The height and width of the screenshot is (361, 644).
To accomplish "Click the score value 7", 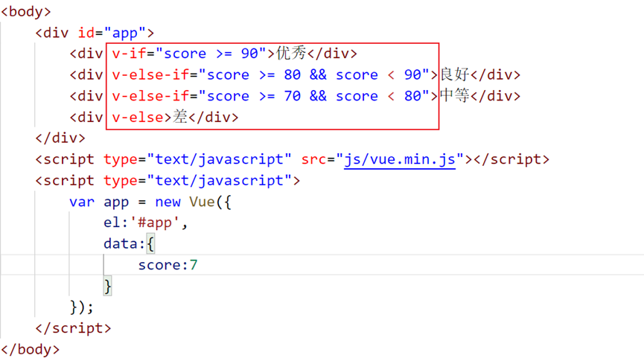I will (x=194, y=265).
